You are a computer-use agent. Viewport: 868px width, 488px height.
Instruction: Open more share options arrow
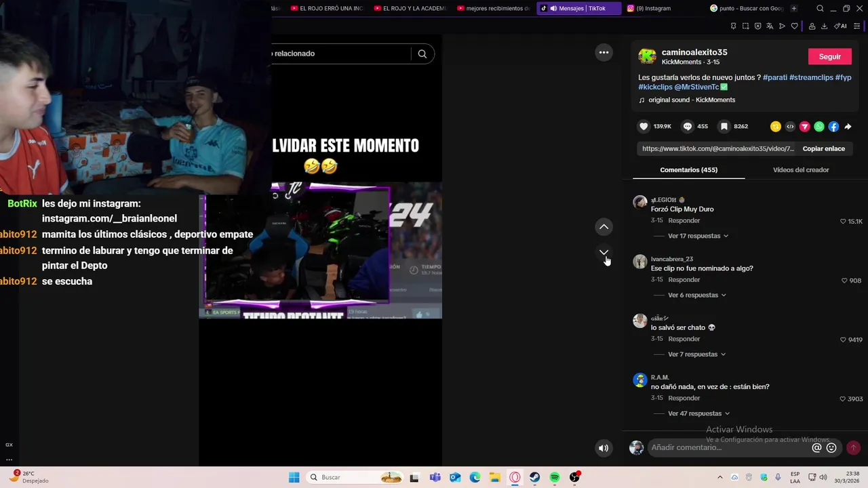[848, 127]
